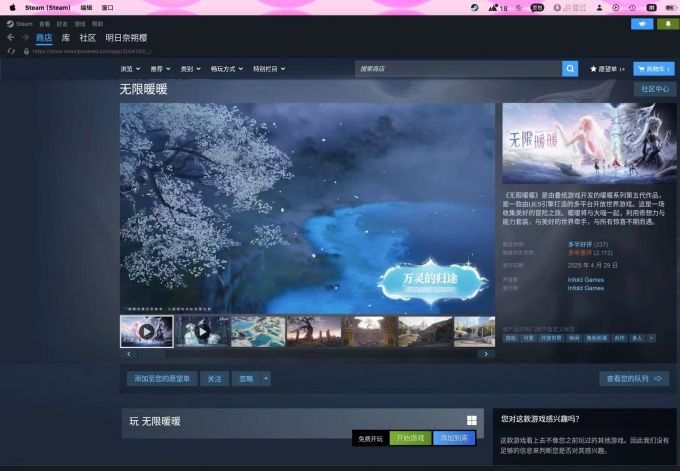Click 添加至您的愿望单 button
The height and width of the screenshot is (471, 680).
click(162, 379)
